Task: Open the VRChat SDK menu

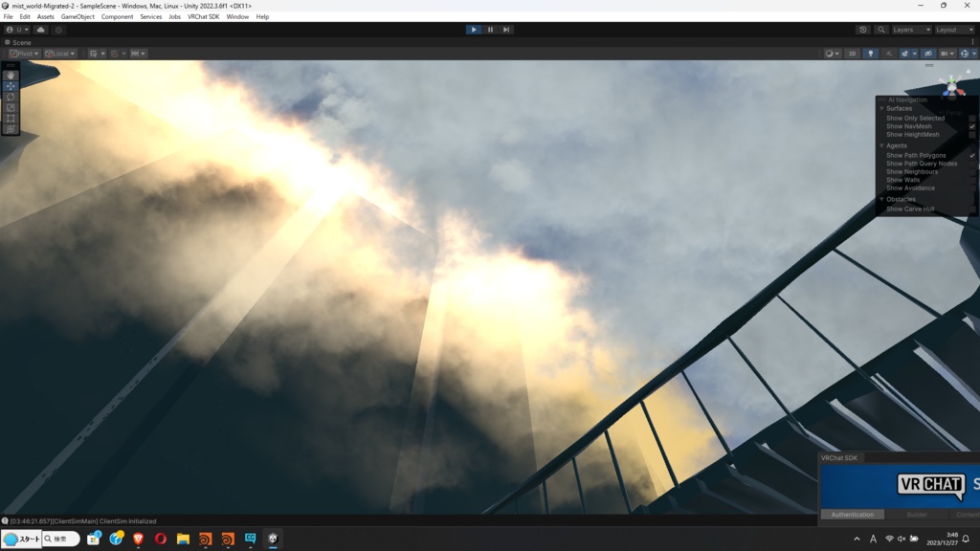Action: pyautogui.click(x=203, y=17)
